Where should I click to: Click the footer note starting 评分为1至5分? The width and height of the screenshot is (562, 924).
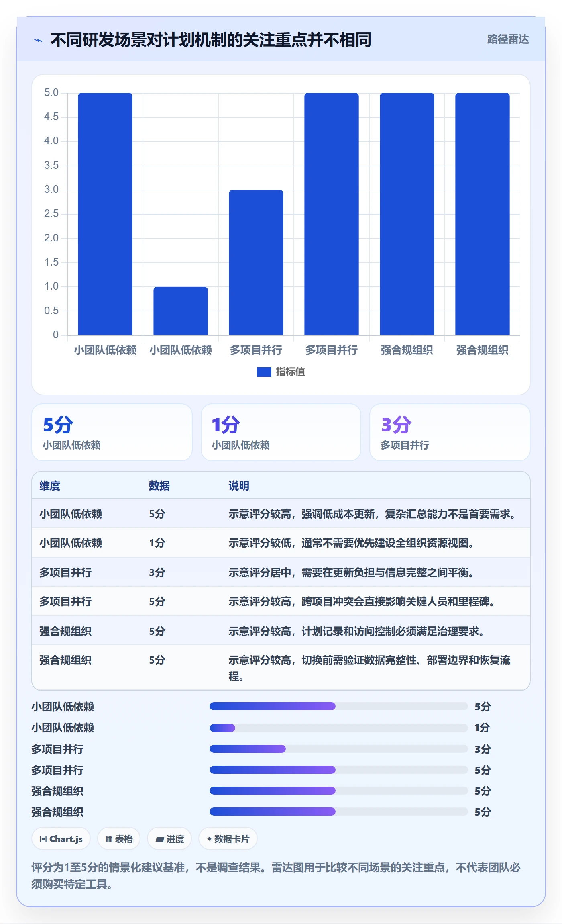pyautogui.click(x=276, y=876)
